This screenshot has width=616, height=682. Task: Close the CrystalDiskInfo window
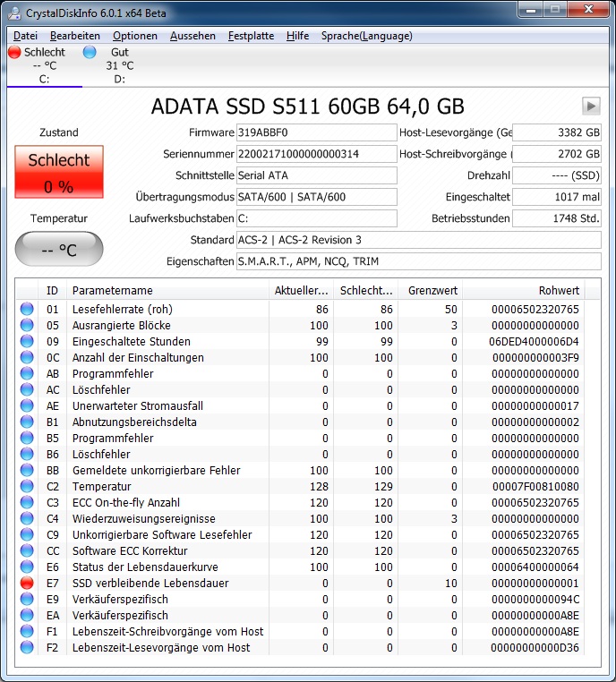(x=587, y=10)
